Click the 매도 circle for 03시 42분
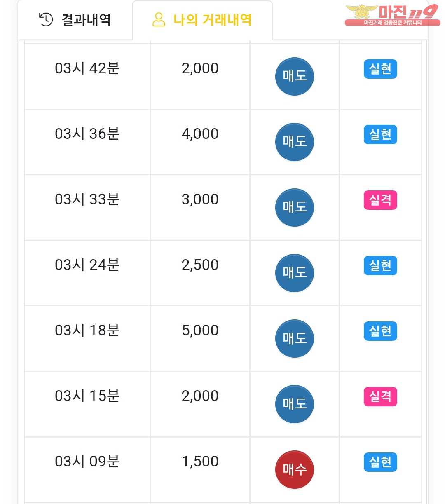 [294, 76]
